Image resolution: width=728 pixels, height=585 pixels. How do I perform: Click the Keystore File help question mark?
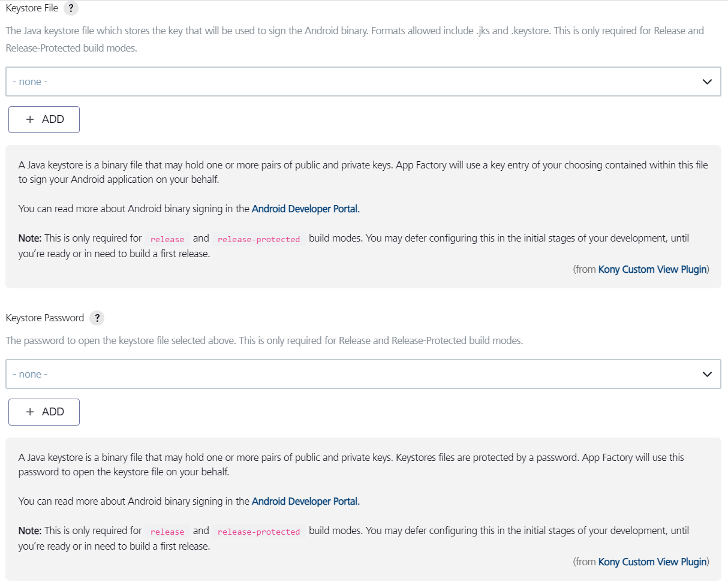71,9
